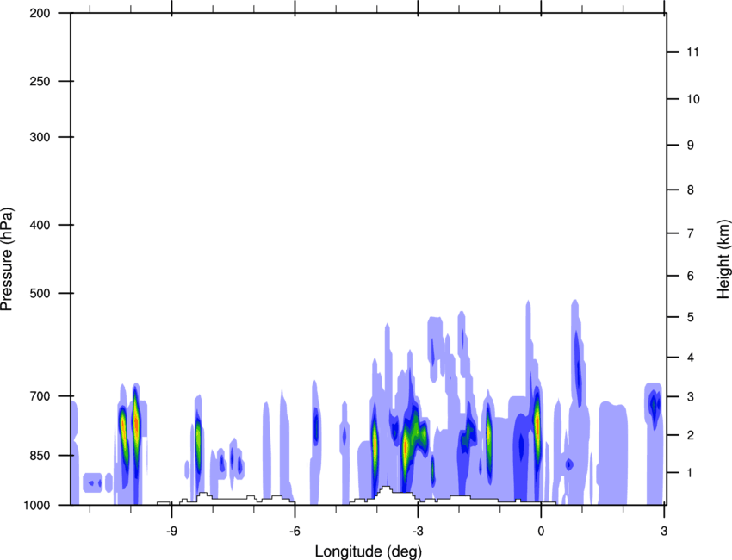
Task: Click the 'Height (km)' axis title
Action: [x=723, y=258]
